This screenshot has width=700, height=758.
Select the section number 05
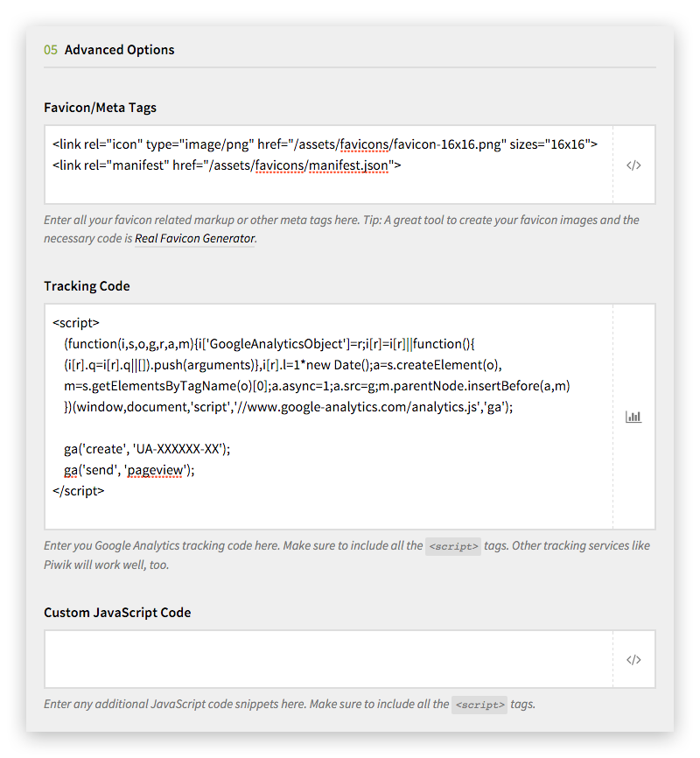[x=51, y=50]
